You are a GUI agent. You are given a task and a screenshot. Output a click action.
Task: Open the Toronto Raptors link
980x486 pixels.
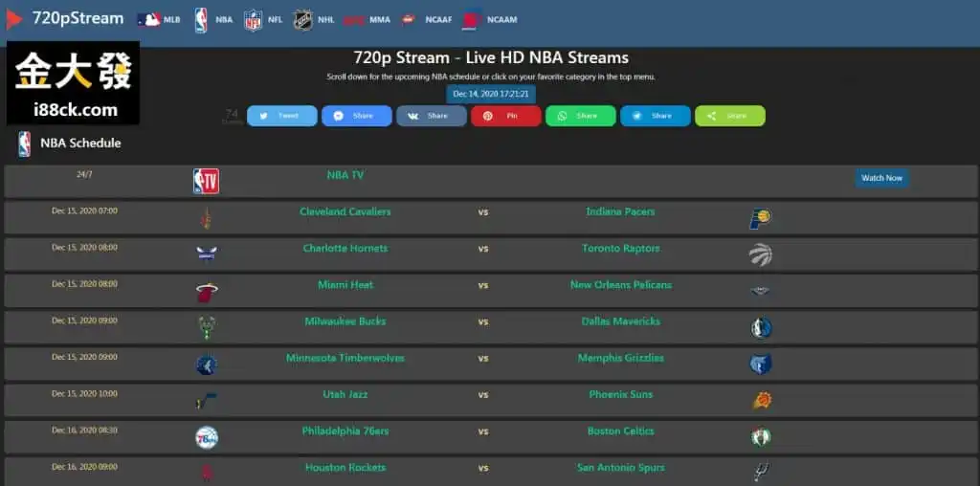(x=620, y=248)
